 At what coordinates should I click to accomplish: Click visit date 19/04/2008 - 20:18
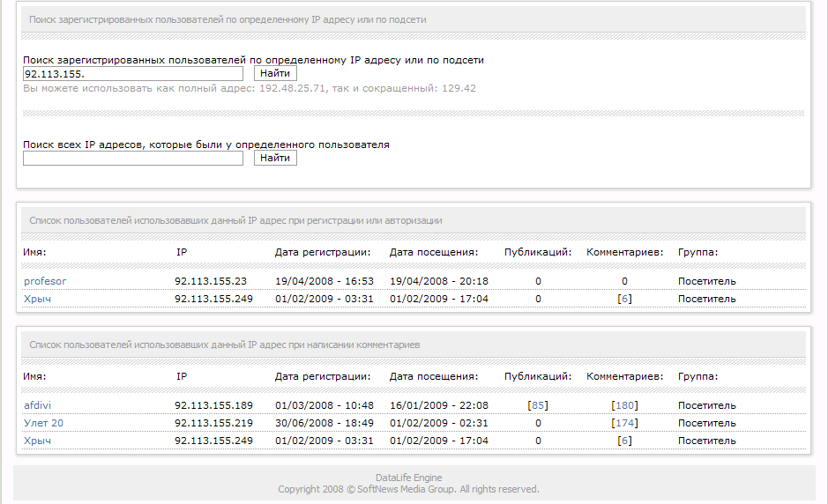(439, 281)
